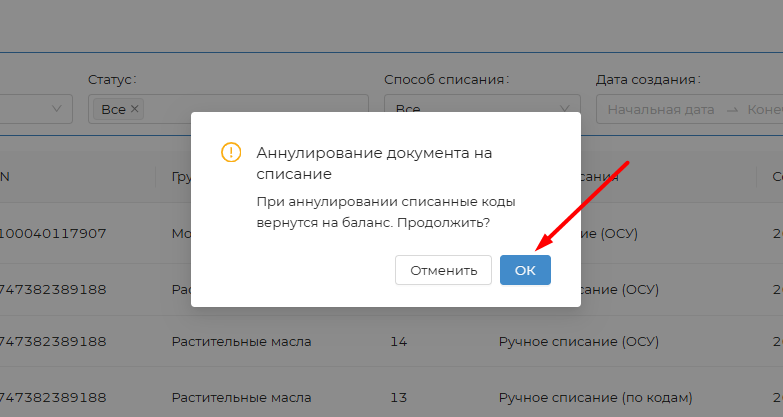
Task: Click 'Ручное списание (по кодам)' cell
Action: pyautogui.click(x=595, y=397)
